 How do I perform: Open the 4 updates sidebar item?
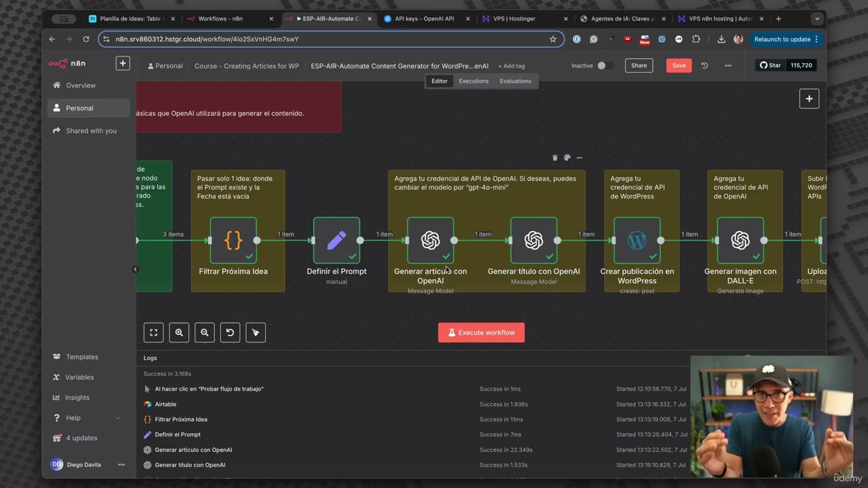click(88, 438)
